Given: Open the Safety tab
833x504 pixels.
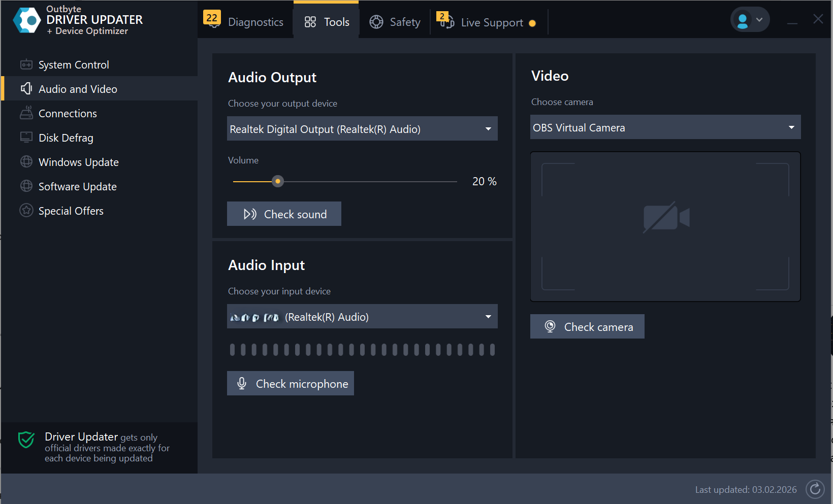Looking at the screenshot, I should pos(395,22).
